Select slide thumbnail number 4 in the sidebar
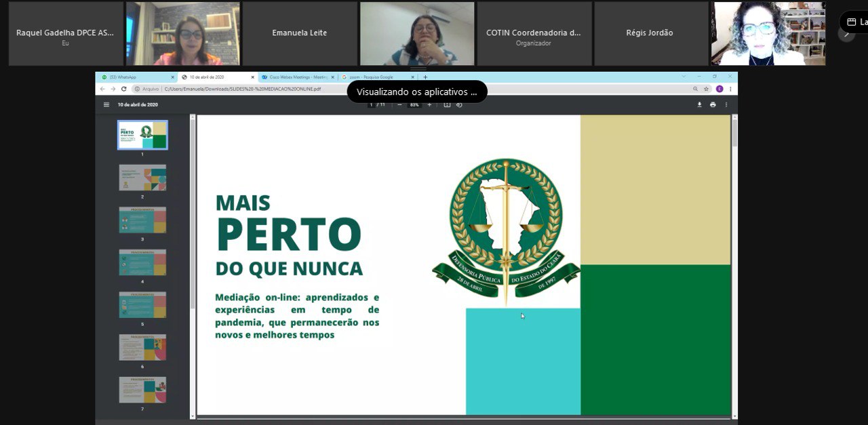868x425 pixels. [x=142, y=262]
